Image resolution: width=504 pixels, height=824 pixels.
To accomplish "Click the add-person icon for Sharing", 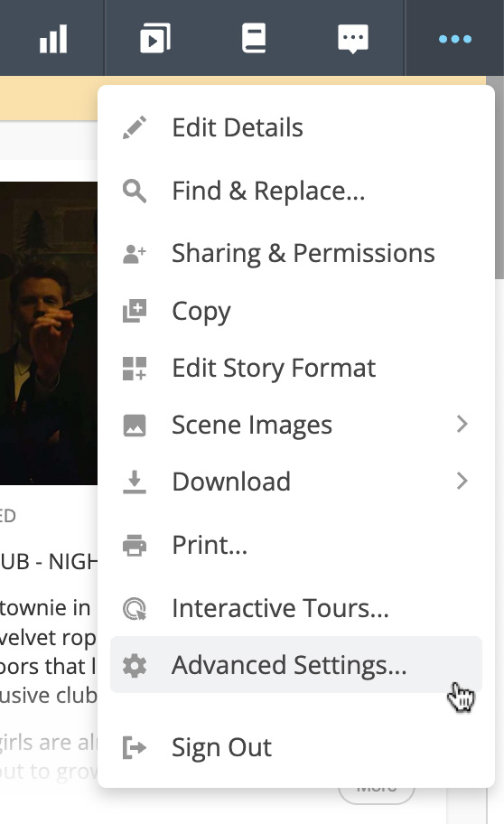I will 135,254.
